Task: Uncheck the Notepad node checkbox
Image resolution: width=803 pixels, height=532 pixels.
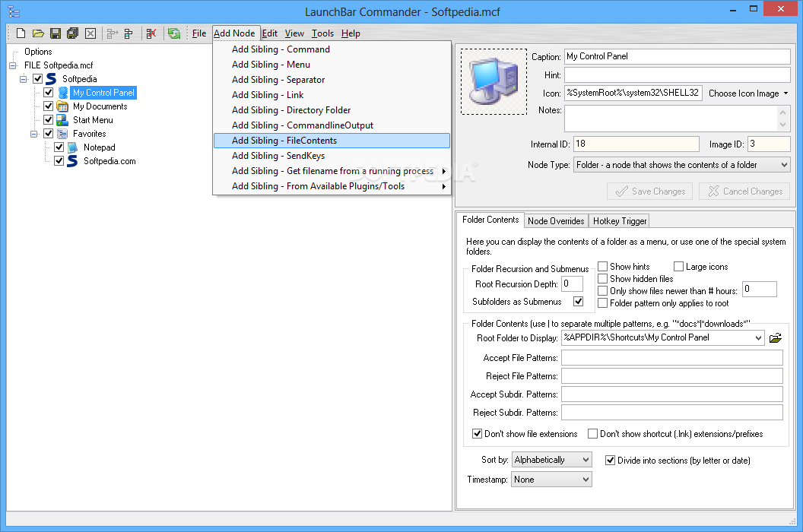Action: pyautogui.click(x=59, y=147)
